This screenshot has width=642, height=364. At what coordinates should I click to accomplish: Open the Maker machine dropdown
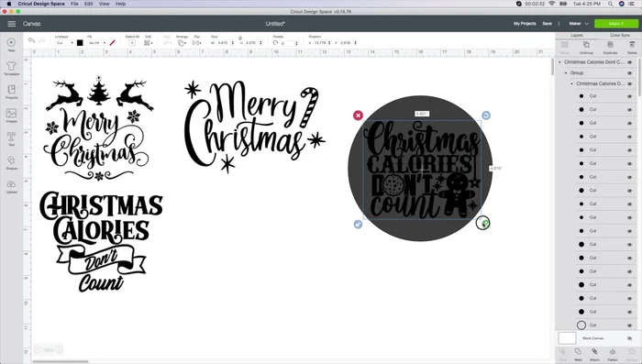point(579,24)
